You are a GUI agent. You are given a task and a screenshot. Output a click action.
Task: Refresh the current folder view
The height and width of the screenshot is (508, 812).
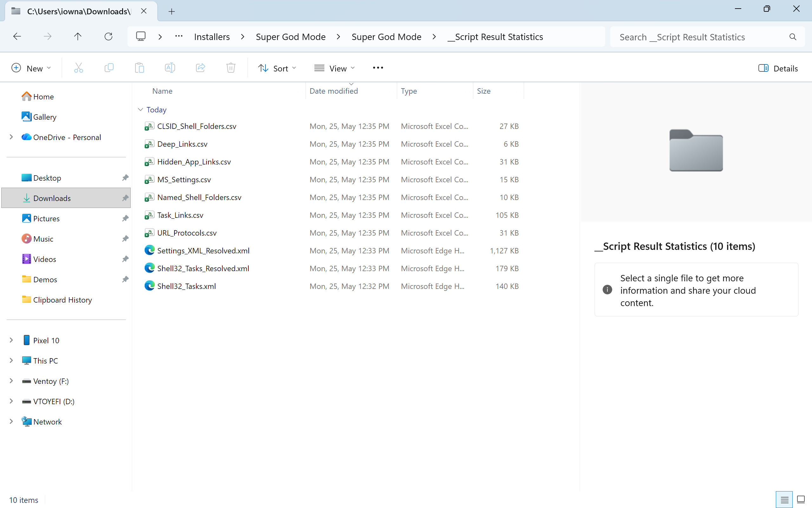coord(108,36)
